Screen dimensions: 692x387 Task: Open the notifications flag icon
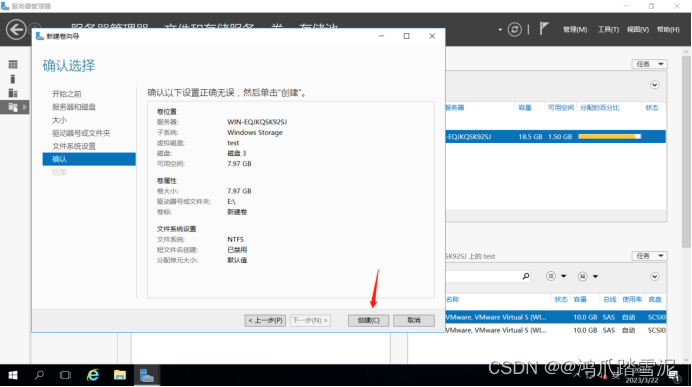(x=544, y=29)
